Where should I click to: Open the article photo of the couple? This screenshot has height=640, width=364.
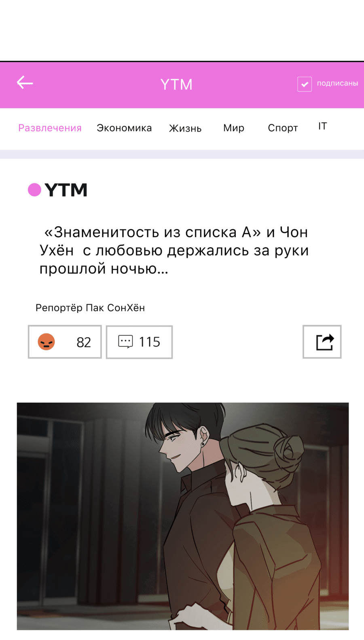(x=183, y=516)
